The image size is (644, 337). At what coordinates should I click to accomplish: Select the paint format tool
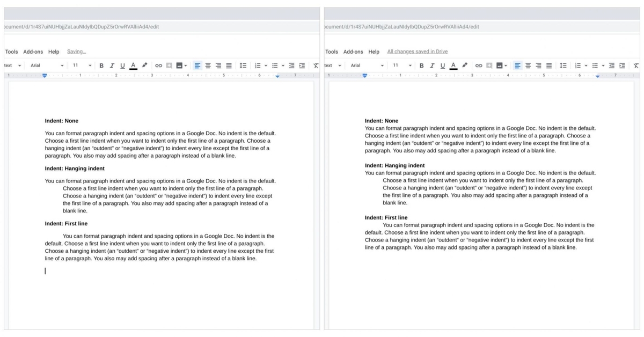point(143,65)
